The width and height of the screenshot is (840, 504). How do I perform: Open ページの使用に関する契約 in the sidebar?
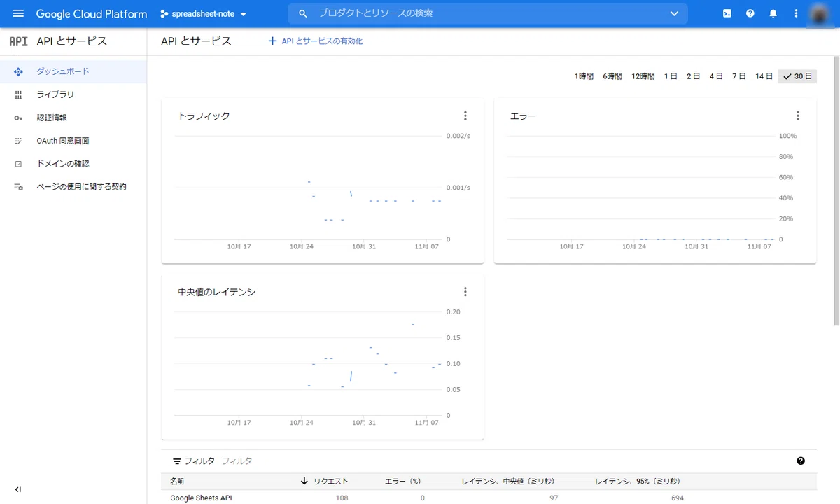pos(73,187)
